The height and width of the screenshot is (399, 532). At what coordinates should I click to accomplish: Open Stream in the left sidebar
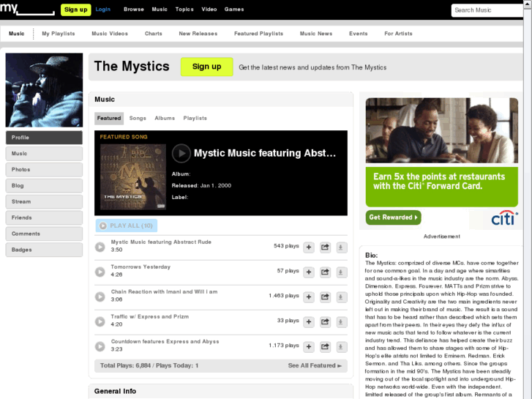pos(44,202)
